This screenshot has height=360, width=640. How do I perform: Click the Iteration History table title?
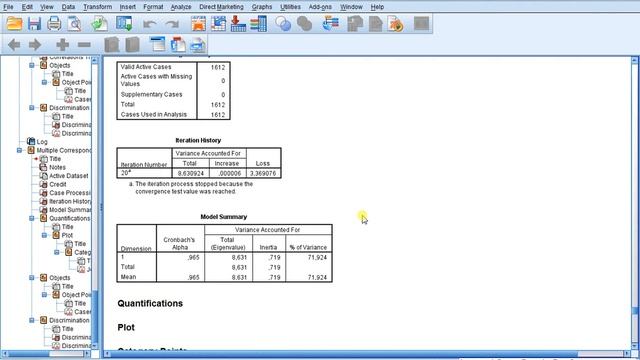pos(198,140)
